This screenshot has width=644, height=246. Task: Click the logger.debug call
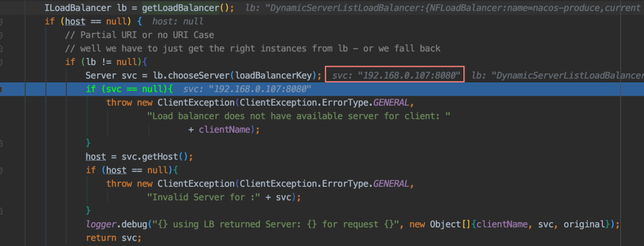[x=352, y=225]
